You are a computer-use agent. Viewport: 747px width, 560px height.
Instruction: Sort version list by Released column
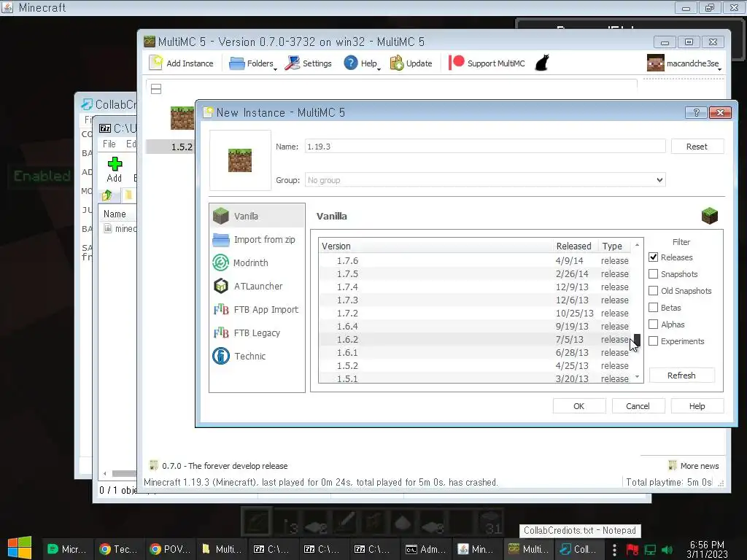coord(575,246)
